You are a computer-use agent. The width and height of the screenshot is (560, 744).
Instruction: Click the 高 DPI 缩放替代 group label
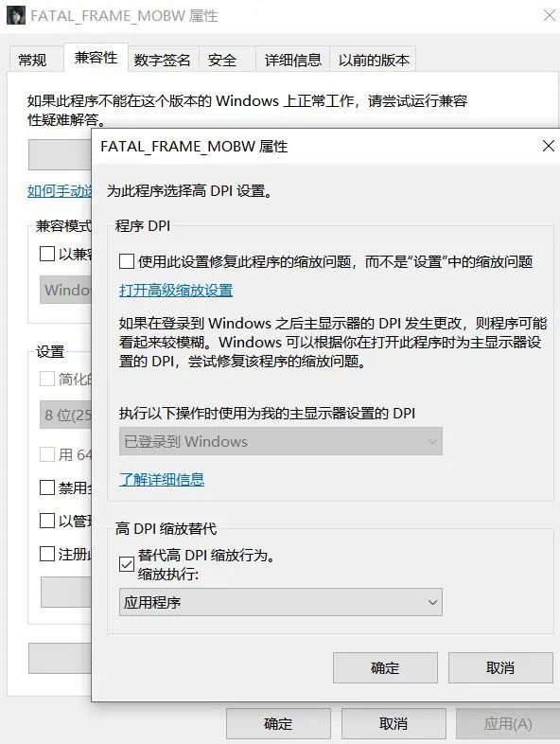(166, 528)
